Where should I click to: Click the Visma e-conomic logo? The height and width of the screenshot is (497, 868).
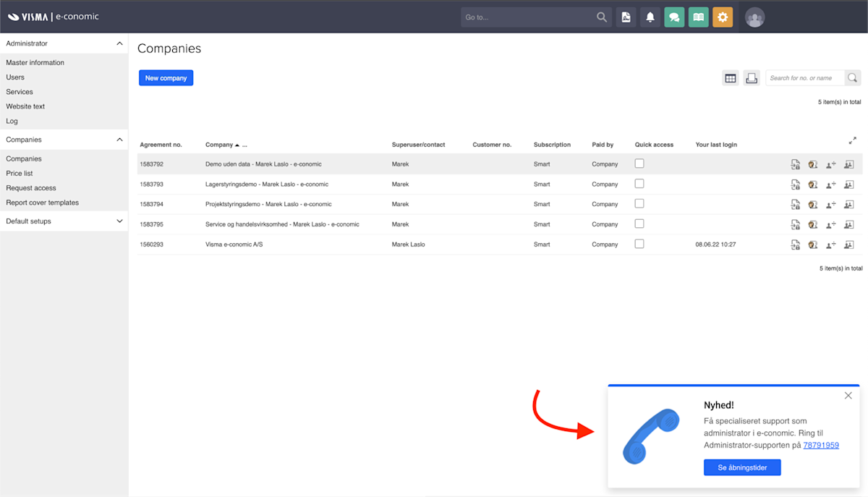(x=54, y=17)
